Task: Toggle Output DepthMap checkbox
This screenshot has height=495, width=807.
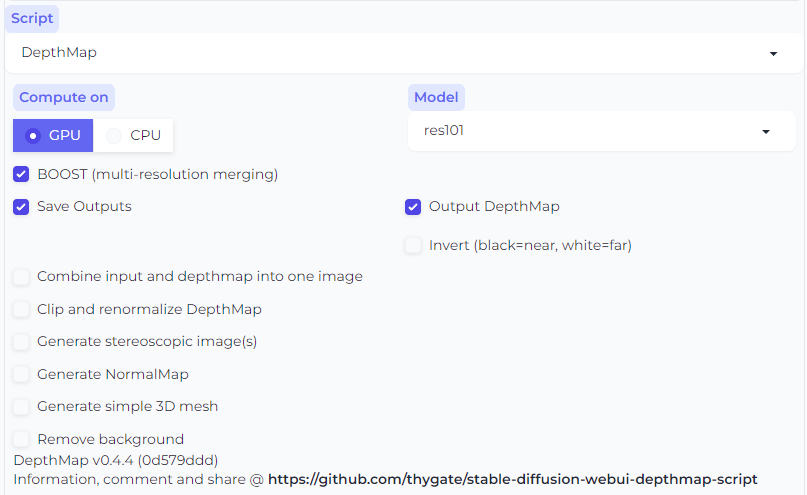Action: pyautogui.click(x=413, y=207)
